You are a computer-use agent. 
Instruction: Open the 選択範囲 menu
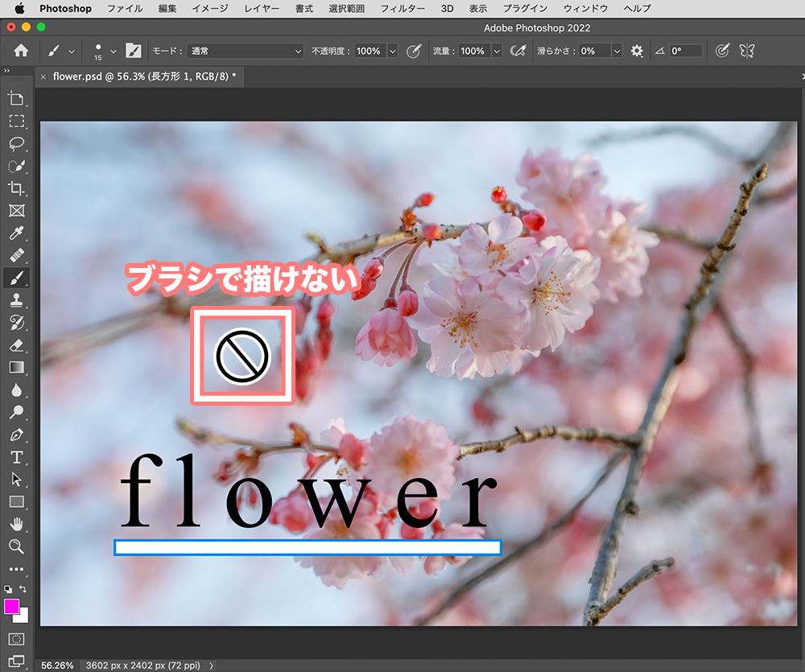346,8
